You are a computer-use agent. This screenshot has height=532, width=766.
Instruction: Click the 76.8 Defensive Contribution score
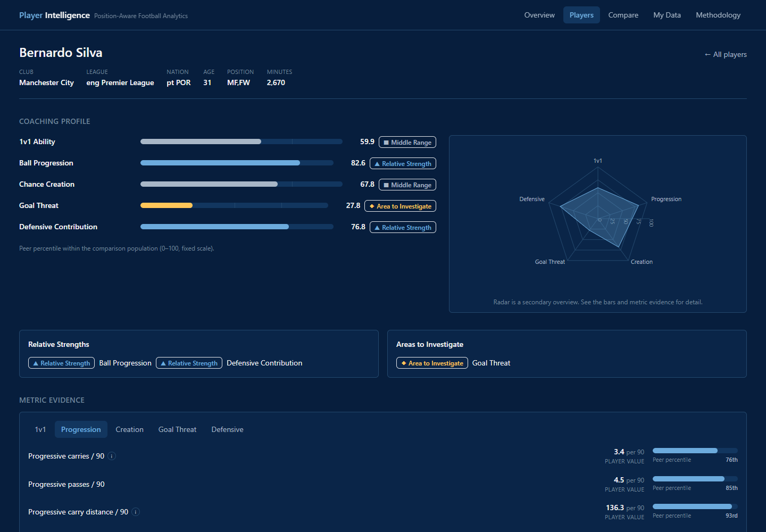358,227
